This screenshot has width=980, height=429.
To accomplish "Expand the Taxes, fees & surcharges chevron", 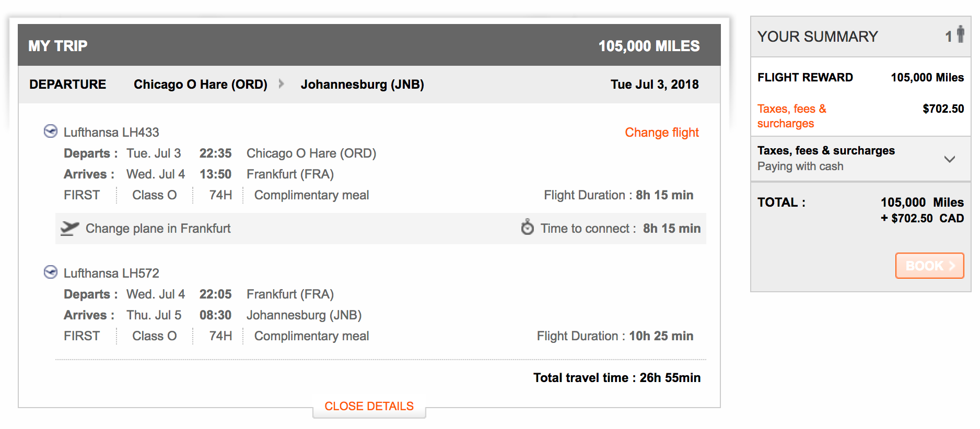I will pyautogui.click(x=950, y=159).
